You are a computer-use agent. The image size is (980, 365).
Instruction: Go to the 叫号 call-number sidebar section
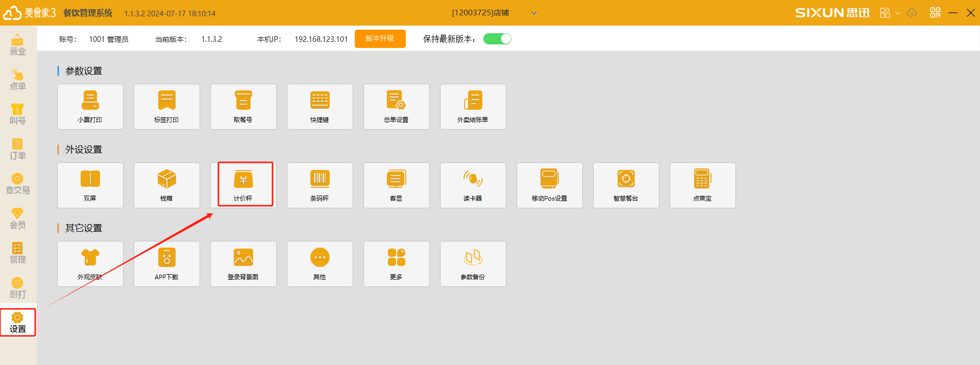pyautogui.click(x=18, y=114)
